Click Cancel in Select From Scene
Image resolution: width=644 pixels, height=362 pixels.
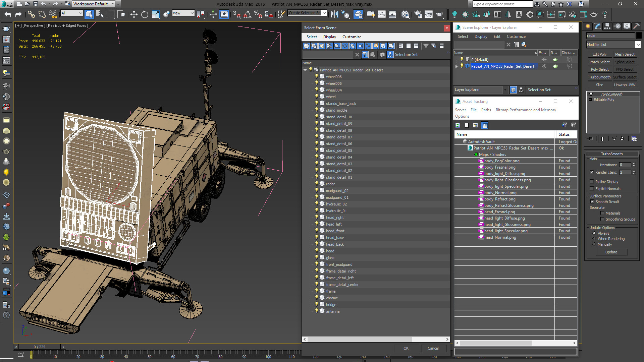coord(433,348)
